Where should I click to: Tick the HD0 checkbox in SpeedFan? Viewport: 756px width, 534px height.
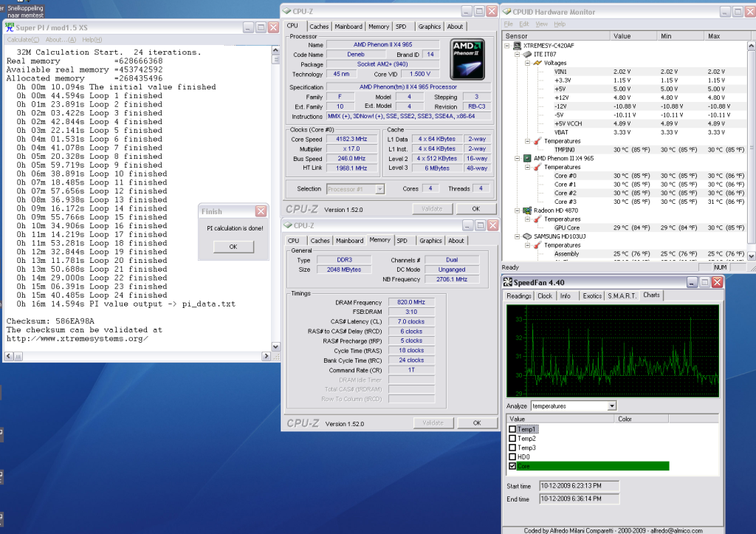(x=512, y=456)
